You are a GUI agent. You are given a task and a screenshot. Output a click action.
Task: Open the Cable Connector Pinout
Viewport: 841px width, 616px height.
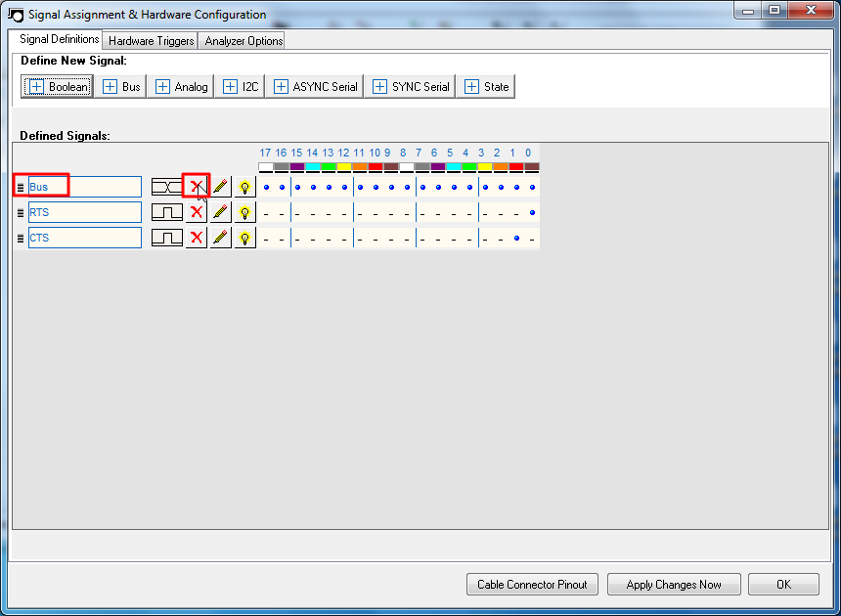(x=532, y=585)
